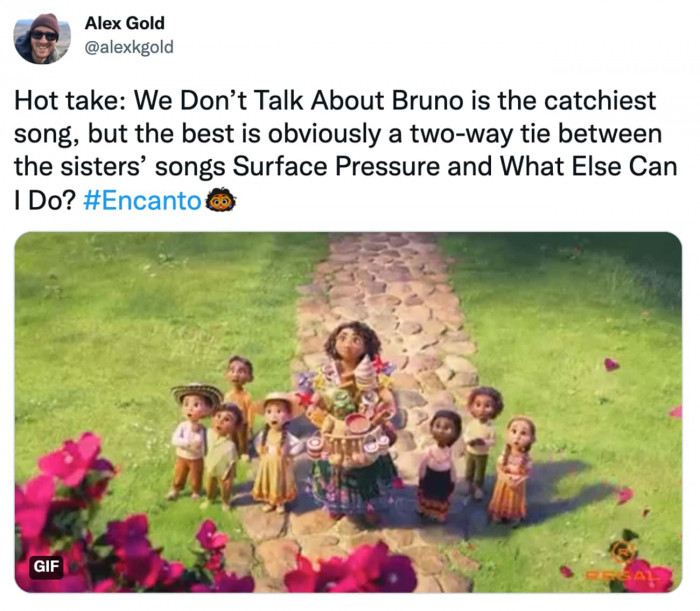
Task: Click the pigtailed girl on the far right
Action: coord(512,468)
